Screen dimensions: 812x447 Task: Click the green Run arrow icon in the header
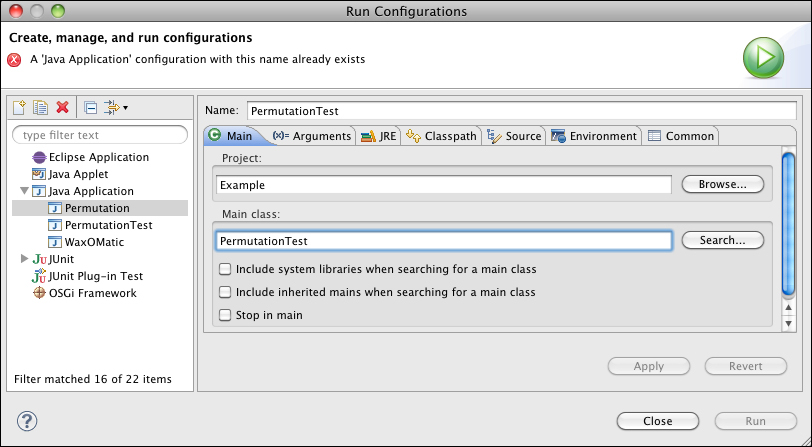tap(763, 57)
